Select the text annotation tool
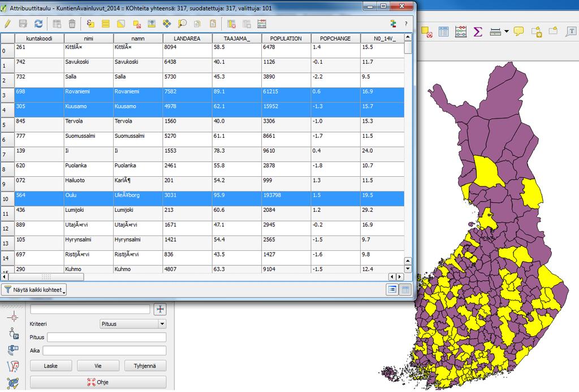 coord(571,32)
